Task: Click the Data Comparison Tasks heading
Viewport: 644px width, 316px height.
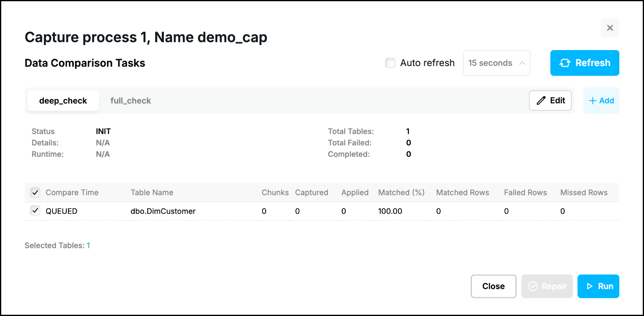Action: (85, 63)
